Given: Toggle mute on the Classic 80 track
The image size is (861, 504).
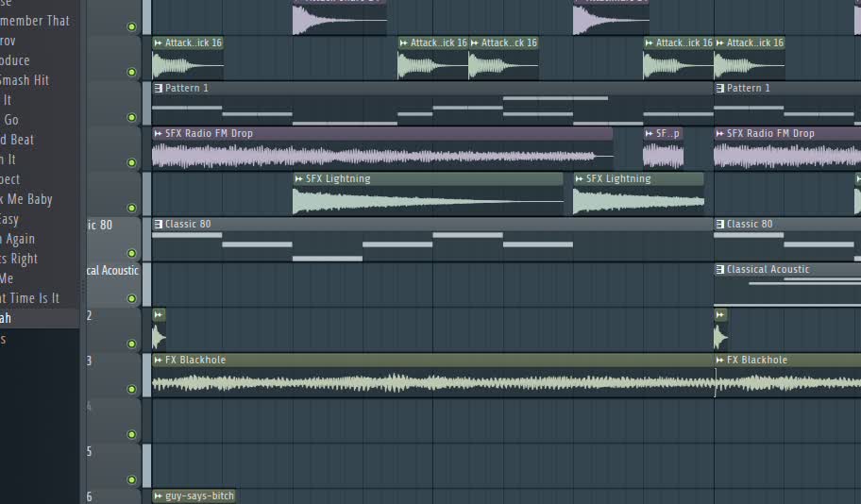Looking at the screenshot, I should (132, 253).
